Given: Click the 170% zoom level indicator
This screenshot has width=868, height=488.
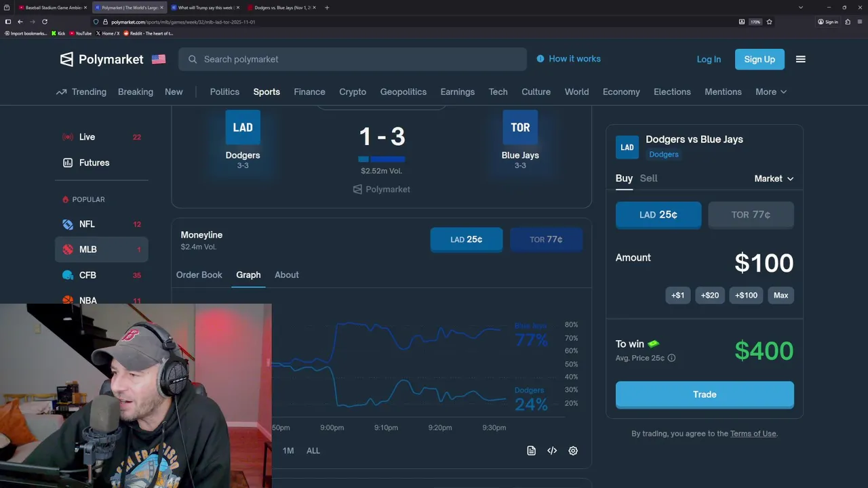Looking at the screenshot, I should tap(755, 22).
